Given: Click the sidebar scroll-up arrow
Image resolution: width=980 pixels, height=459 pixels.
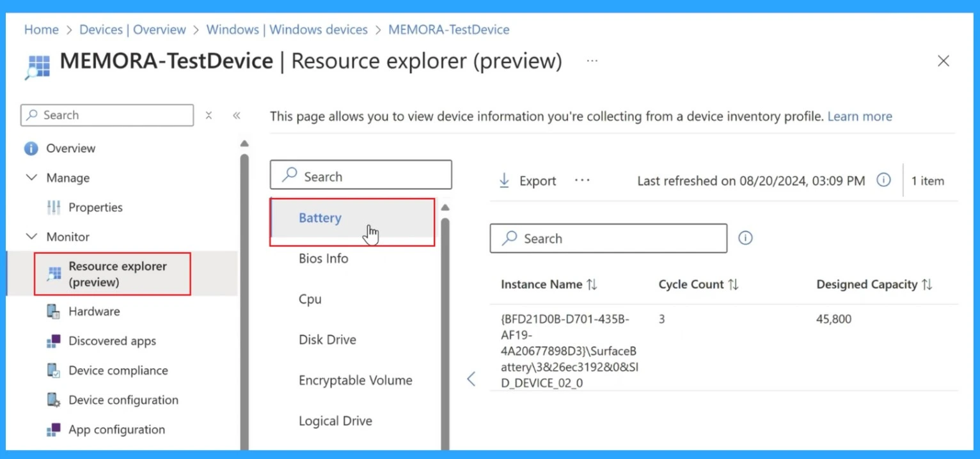Looking at the screenshot, I should point(244,144).
